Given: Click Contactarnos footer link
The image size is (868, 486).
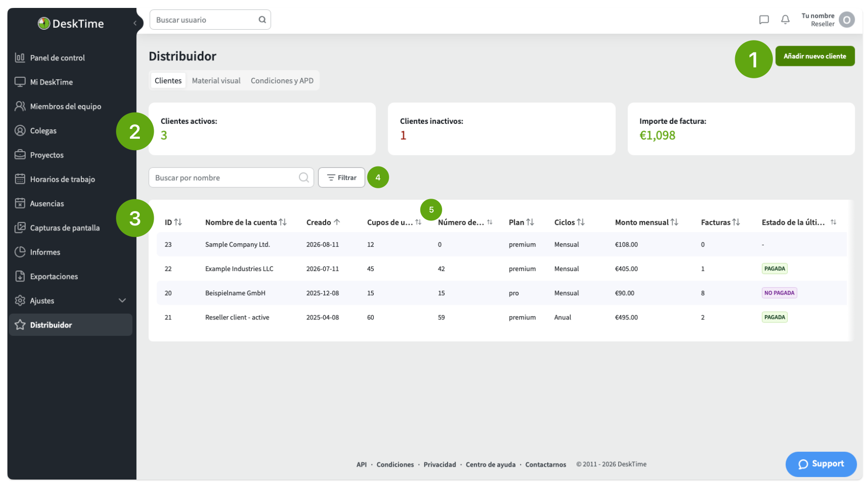Looking at the screenshot, I should [546, 464].
